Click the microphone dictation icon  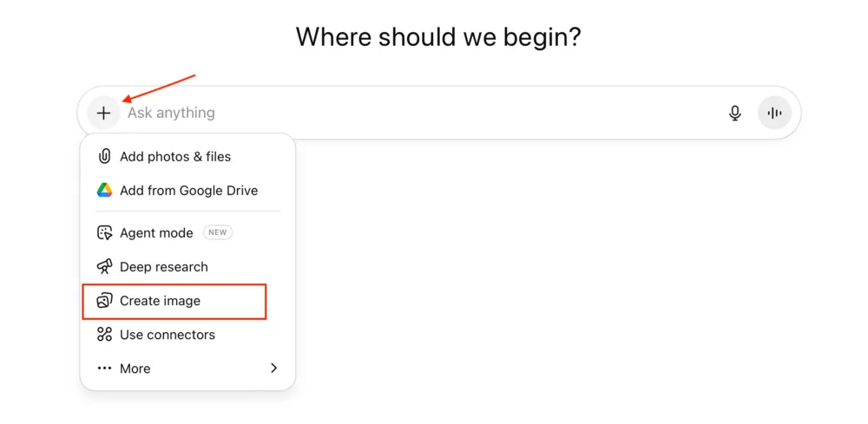tap(735, 113)
